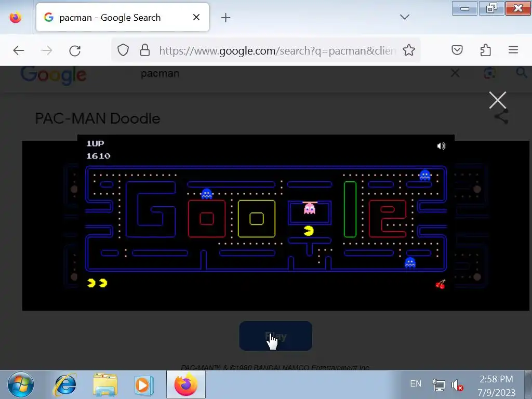Open the Windows Start menu
The width and height of the screenshot is (532, 399).
21,385
